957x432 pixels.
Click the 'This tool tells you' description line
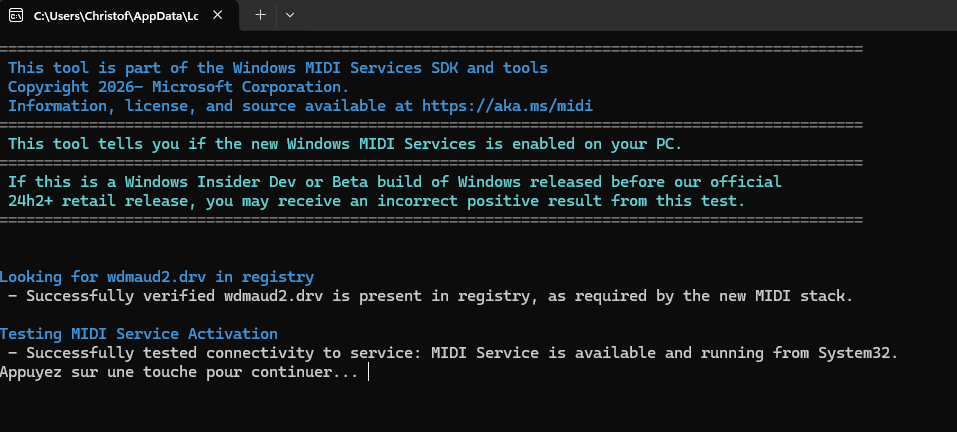pyautogui.click(x=345, y=143)
